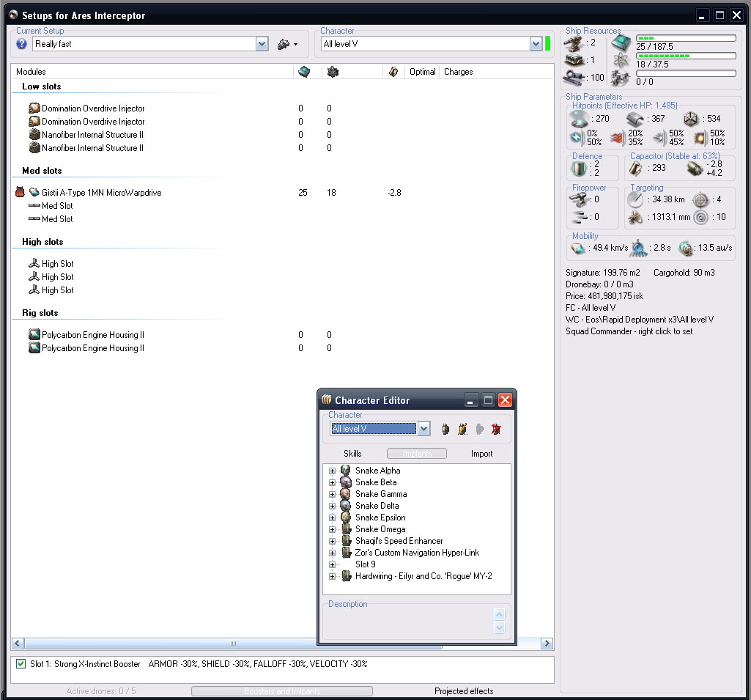751x700 pixels.
Task: Expand the Shaqil's Speed Enhancer node
Action: tap(332, 541)
